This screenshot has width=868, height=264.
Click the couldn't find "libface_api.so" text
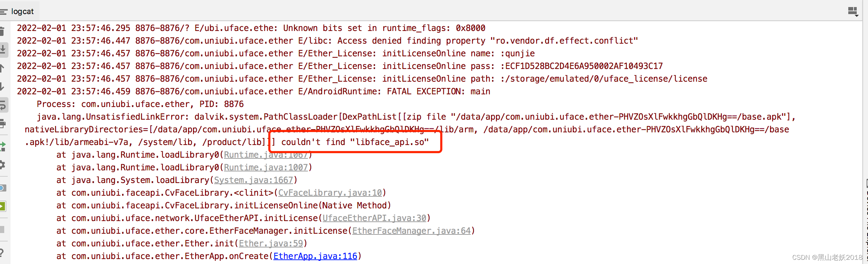coord(355,142)
